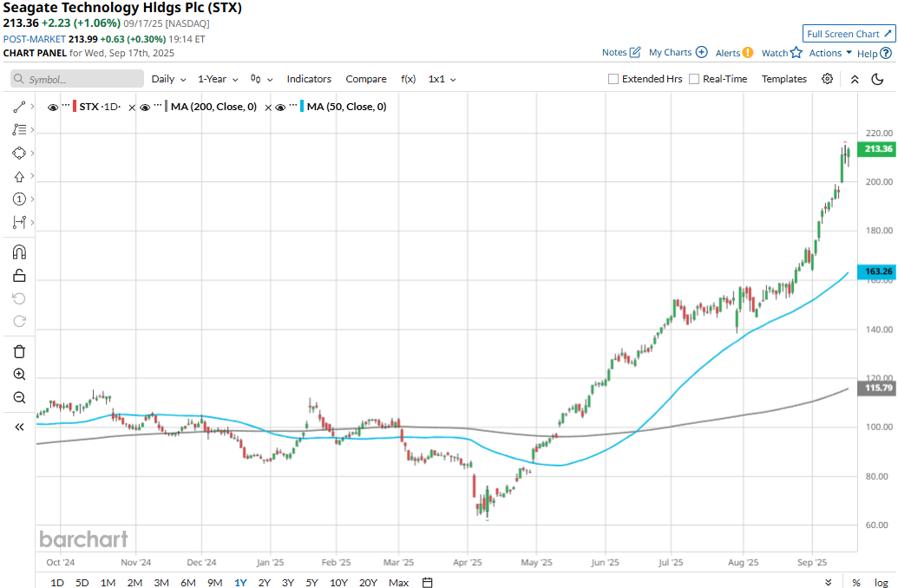Hide the MA (200, Close, 0) line
Viewport: 898px width, 588px height.
[x=145, y=107]
